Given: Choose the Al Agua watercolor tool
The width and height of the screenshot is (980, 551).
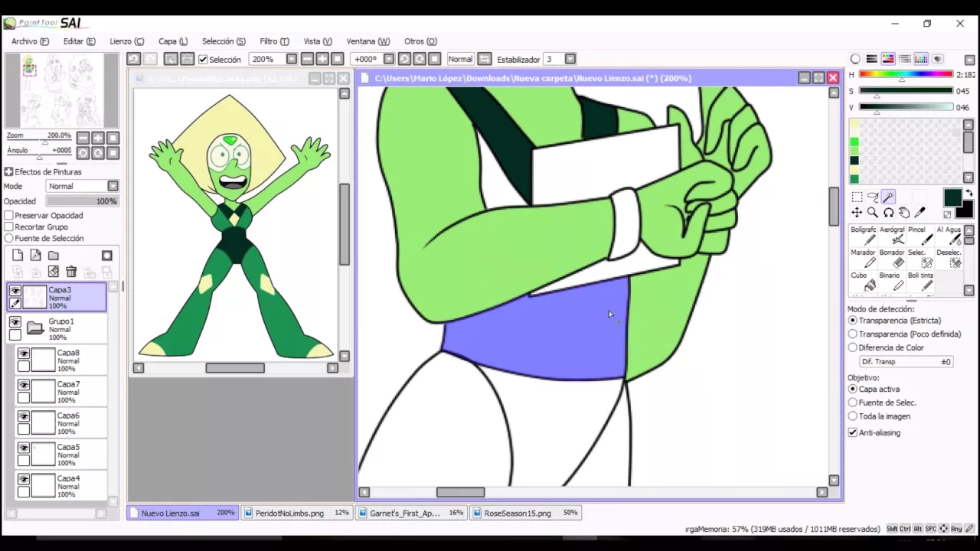Looking at the screenshot, I should 949,236.
